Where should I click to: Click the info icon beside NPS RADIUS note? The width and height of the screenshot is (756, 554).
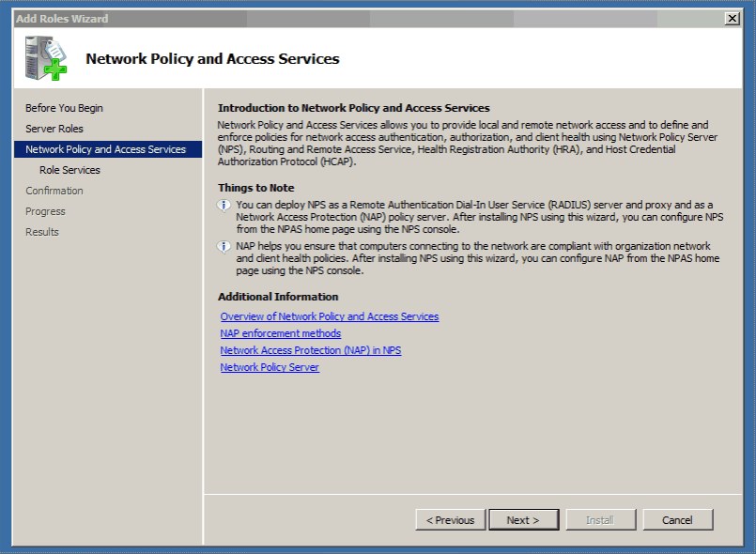[x=224, y=206]
